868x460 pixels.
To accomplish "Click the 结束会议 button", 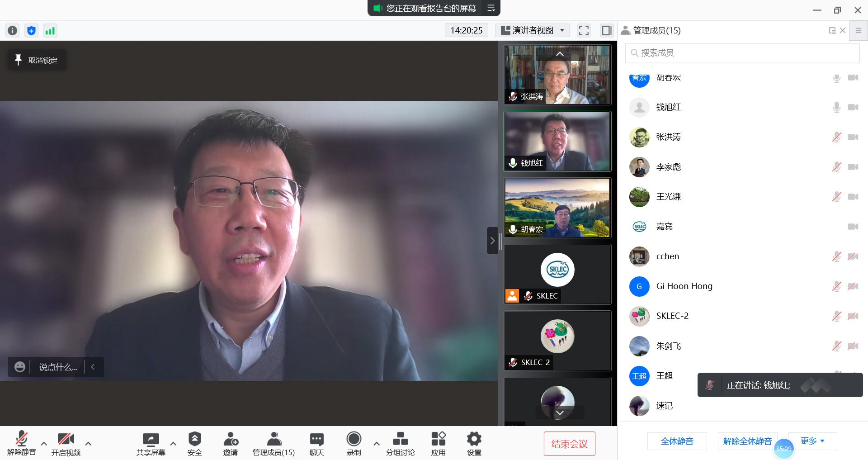I will 569,444.
